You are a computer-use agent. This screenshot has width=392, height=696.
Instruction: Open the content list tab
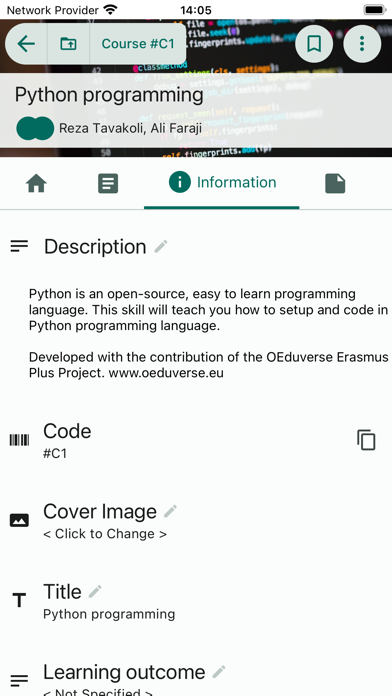(108, 183)
